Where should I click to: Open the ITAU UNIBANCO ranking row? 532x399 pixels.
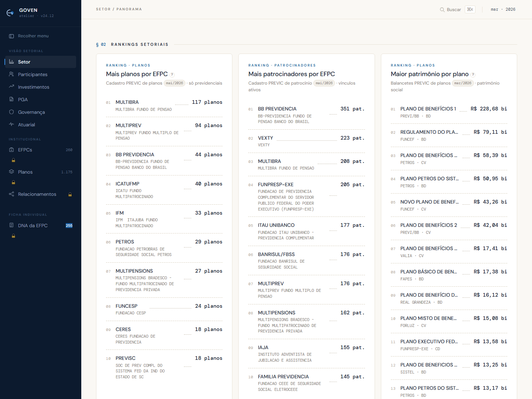point(307,231)
